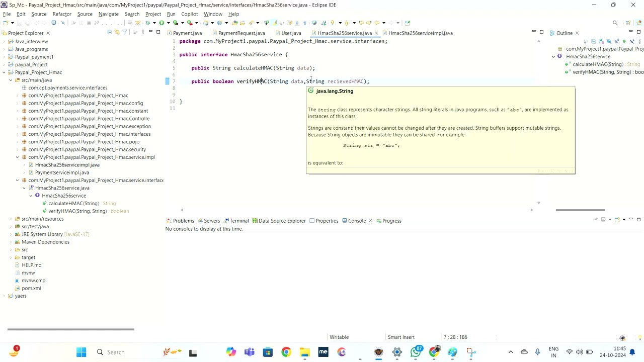This screenshot has width=644, height=362.
Task: Open the Copilot menu
Action: pos(189,14)
